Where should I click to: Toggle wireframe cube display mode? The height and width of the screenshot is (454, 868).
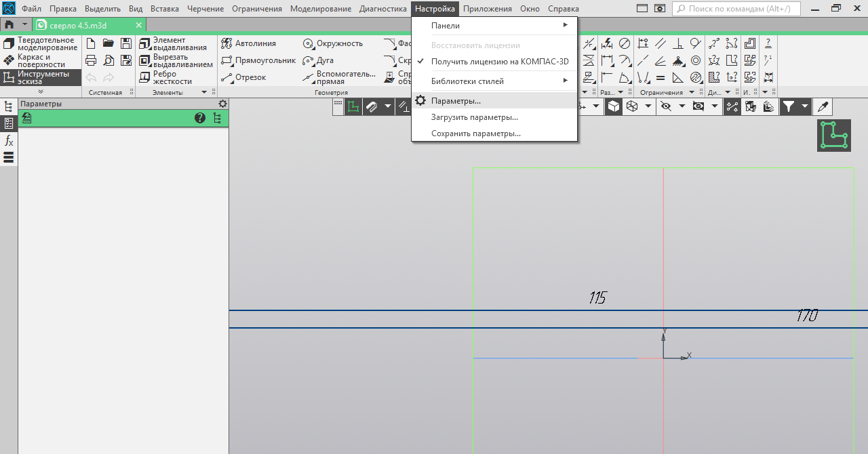pos(632,106)
